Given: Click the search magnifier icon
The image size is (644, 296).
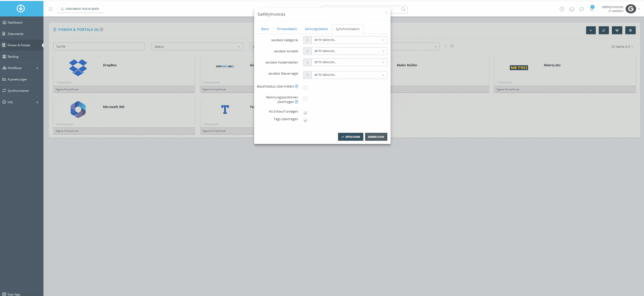Looking at the screenshot, I should (x=403, y=9).
